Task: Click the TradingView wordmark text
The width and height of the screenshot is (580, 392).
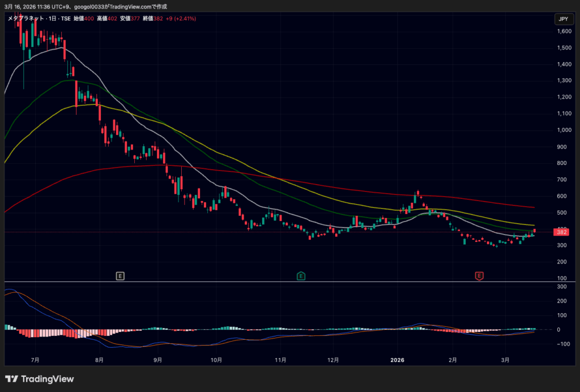Action: [x=48, y=379]
